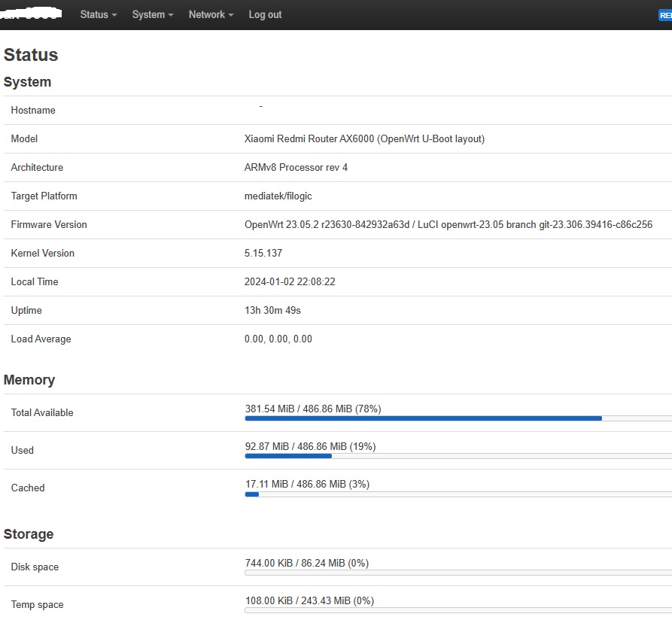Click the Disk space label

(35, 567)
